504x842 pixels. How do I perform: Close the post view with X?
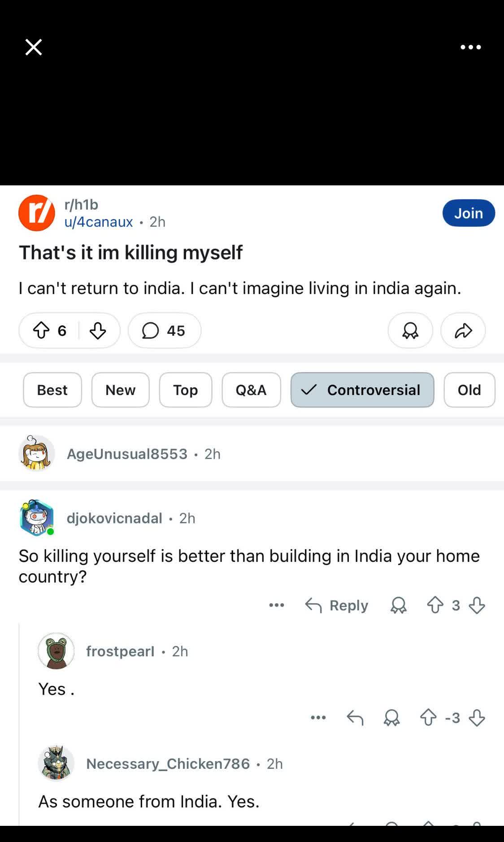pyautogui.click(x=34, y=47)
